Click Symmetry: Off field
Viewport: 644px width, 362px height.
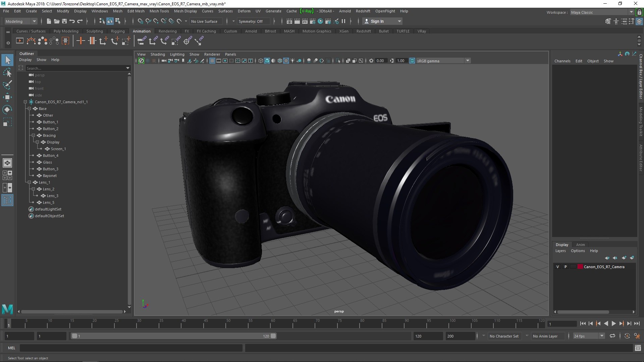[x=253, y=21]
